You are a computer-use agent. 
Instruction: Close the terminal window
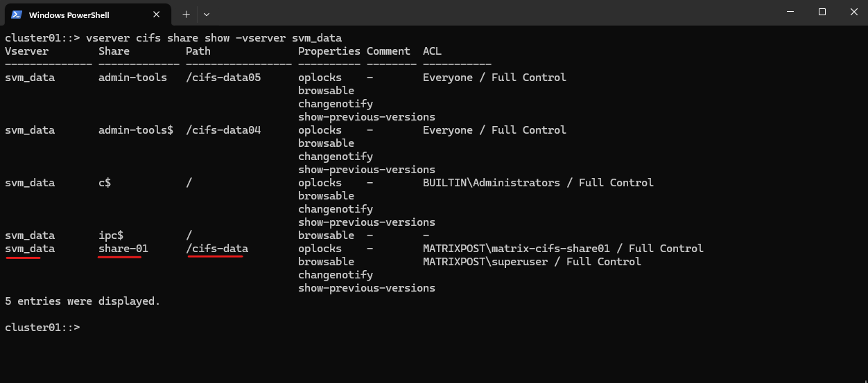[853, 12]
